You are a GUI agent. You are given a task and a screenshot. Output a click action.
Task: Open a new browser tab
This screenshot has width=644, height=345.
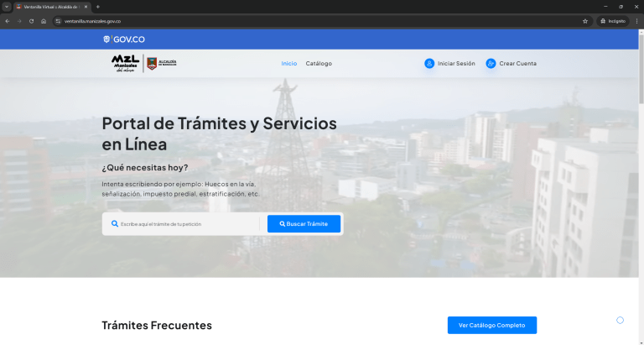coord(98,7)
